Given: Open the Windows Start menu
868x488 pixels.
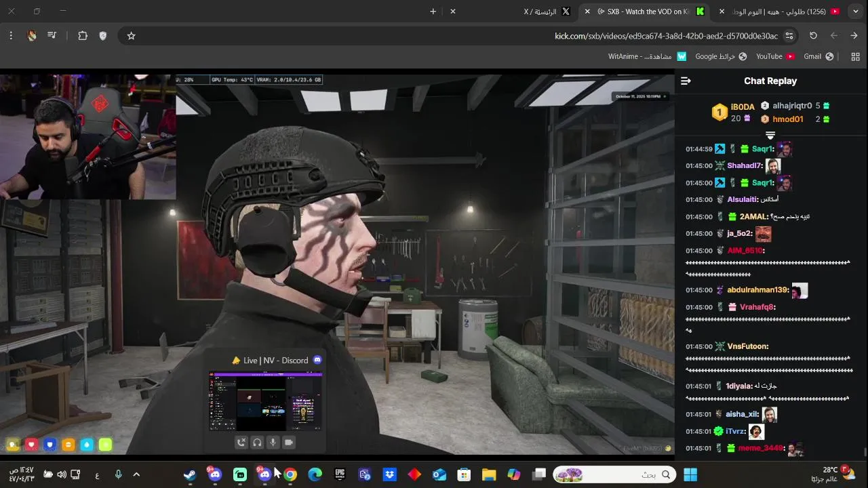Looking at the screenshot, I should 690,474.
